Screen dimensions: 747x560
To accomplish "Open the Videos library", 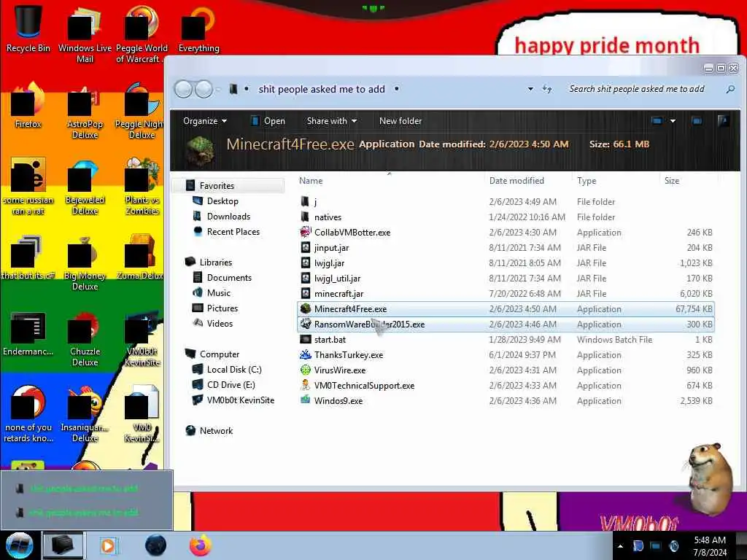I will (220, 323).
